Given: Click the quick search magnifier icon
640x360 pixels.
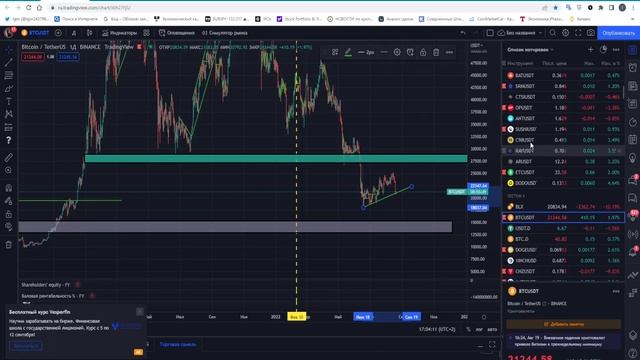Looking at the screenshot, I should (x=553, y=33).
